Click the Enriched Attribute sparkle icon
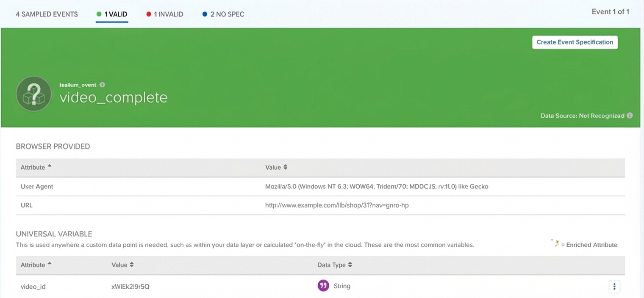 pos(556,244)
